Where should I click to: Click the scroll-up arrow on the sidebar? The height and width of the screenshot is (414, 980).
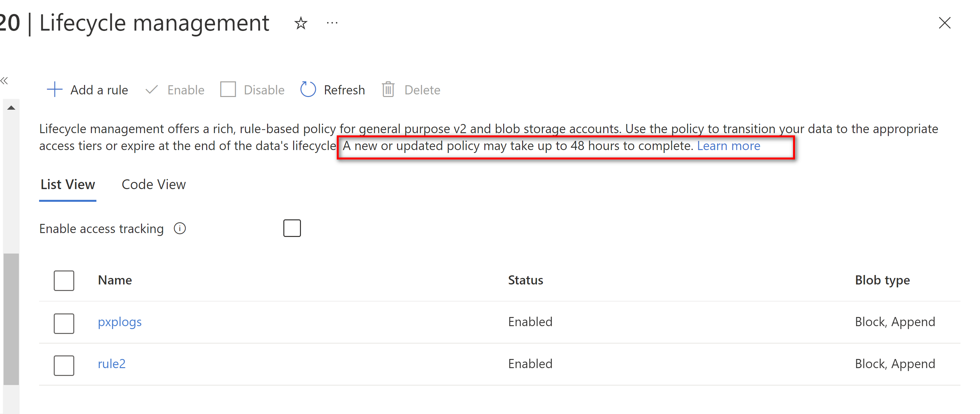point(11,107)
